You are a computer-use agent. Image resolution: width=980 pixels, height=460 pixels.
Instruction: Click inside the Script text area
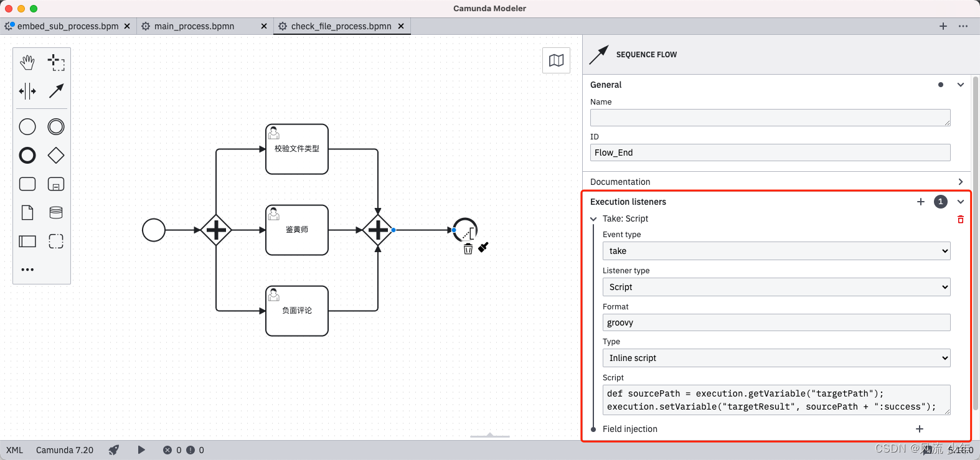(776, 400)
